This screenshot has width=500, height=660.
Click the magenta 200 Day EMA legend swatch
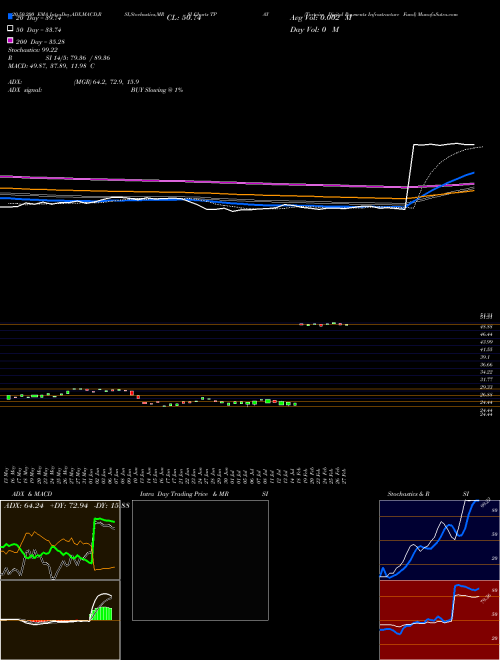pyautogui.click(x=10, y=40)
